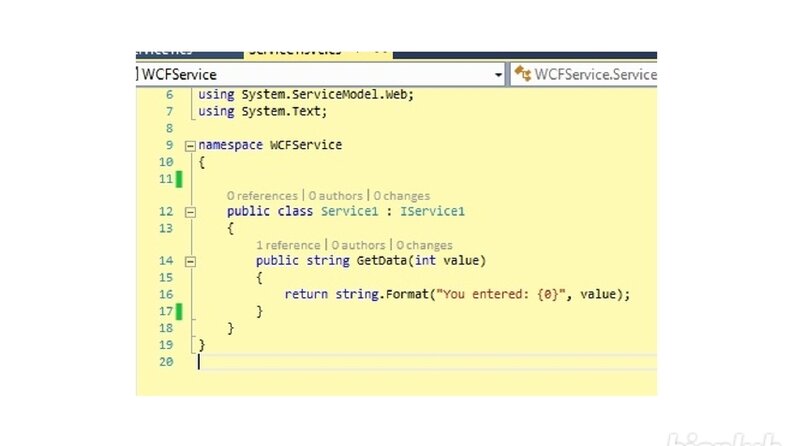Collapse the GetData method block
Viewport: 793px width, 446px height.
click(x=190, y=261)
